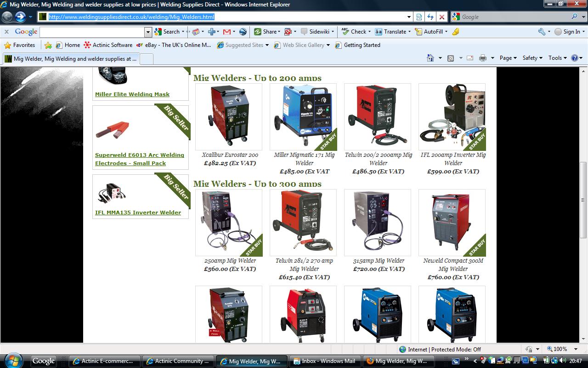Screen dimensions: 588x368
Task: Open the Safety menu
Action: (532, 58)
